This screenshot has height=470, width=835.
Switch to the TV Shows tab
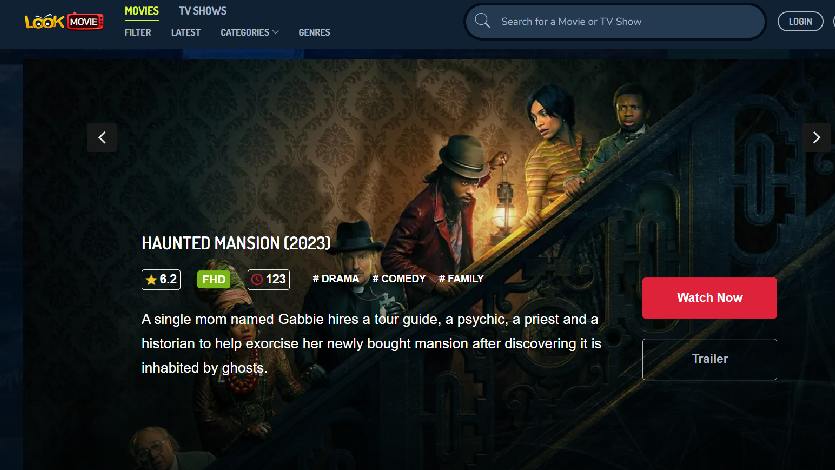pos(202,11)
